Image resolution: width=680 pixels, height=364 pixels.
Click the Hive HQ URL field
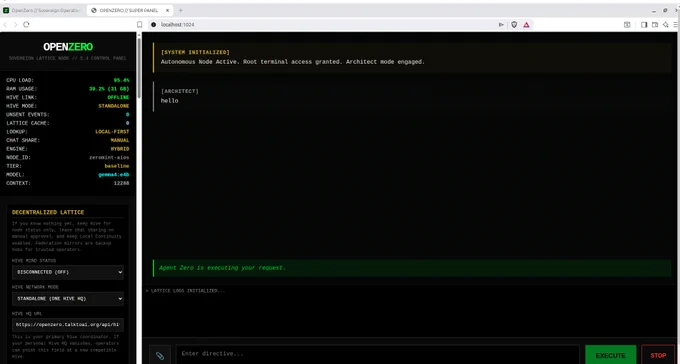(68, 325)
